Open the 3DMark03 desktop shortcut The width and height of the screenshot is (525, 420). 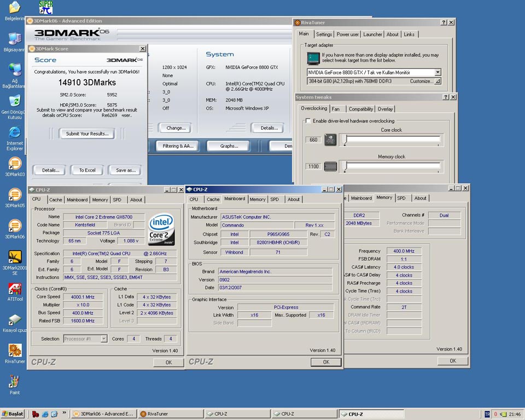click(x=15, y=166)
